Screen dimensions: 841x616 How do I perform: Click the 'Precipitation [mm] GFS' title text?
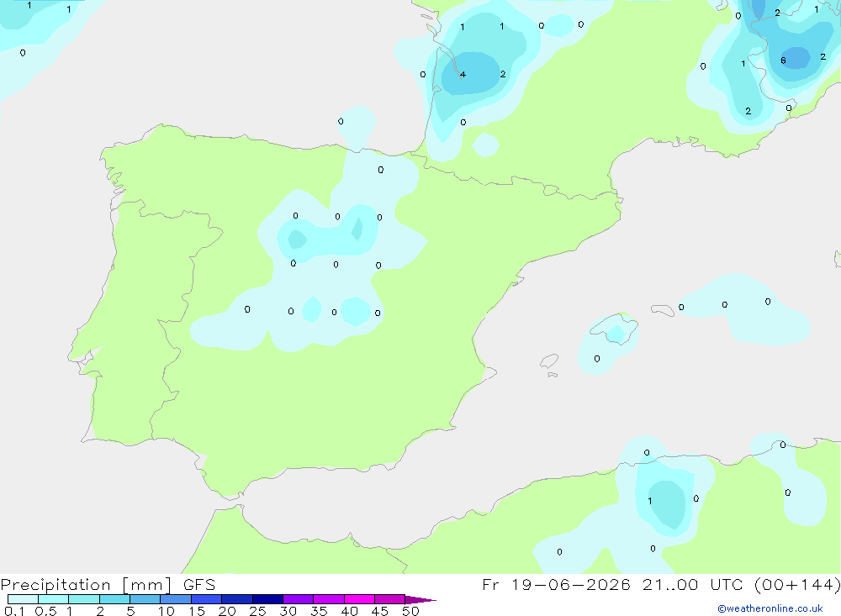108,585
